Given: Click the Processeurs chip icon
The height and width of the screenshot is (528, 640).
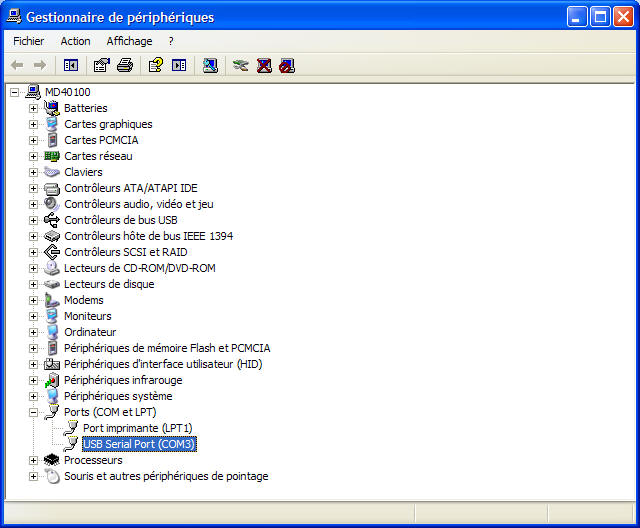Looking at the screenshot, I should (52, 460).
